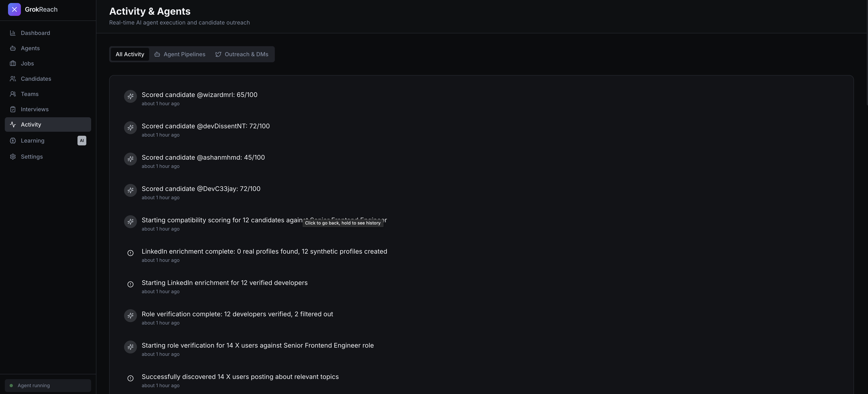Open the Outreach & DMs tab
The image size is (868, 394).
pyautogui.click(x=242, y=54)
